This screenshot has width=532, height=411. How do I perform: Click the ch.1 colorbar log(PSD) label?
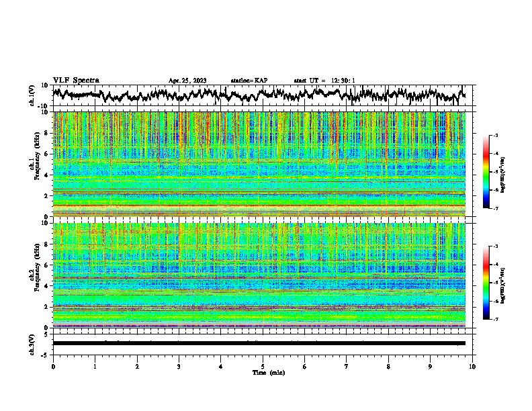(503, 175)
